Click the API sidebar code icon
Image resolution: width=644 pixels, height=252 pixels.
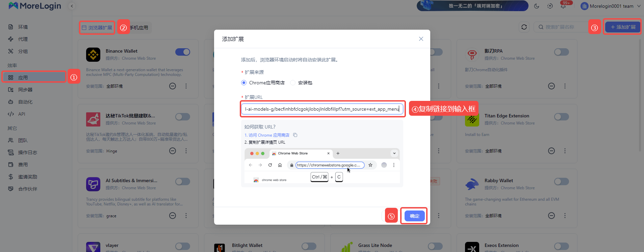click(x=11, y=114)
